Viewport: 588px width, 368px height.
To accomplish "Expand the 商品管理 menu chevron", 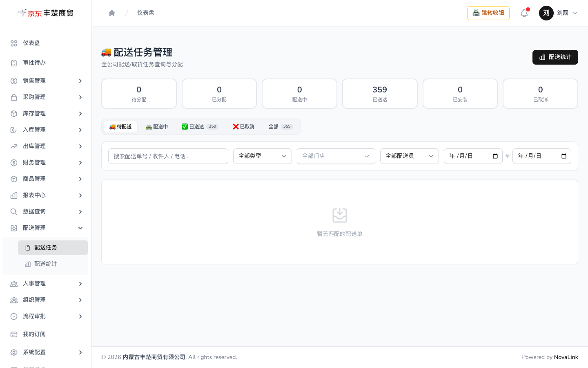I will coord(80,179).
